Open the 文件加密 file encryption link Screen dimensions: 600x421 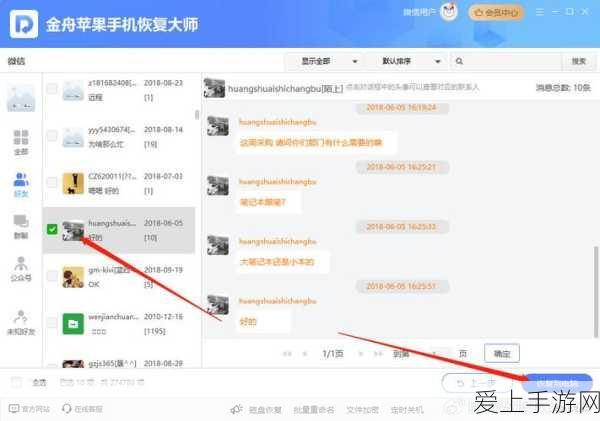point(362,410)
